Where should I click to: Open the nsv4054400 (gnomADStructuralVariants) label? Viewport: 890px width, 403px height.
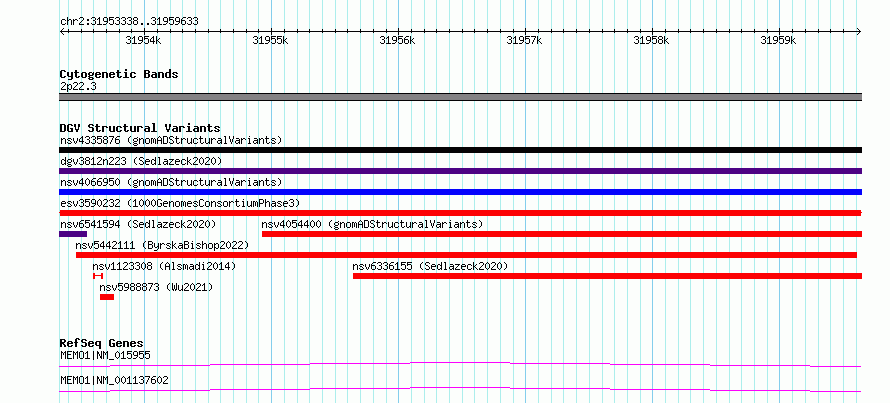[x=372, y=224]
